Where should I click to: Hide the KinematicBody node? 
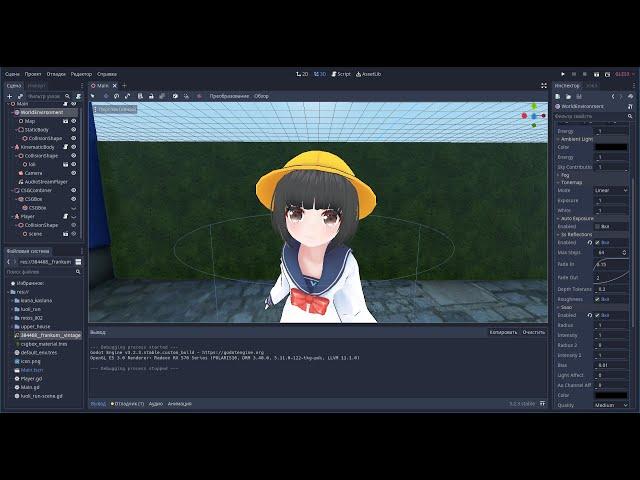[74, 147]
